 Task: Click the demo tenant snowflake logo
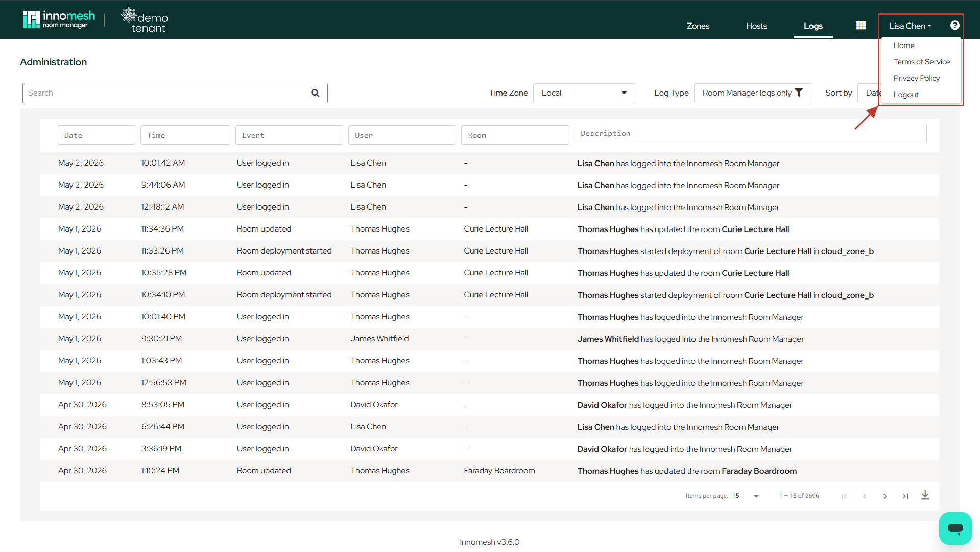pyautogui.click(x=145, y=20)
